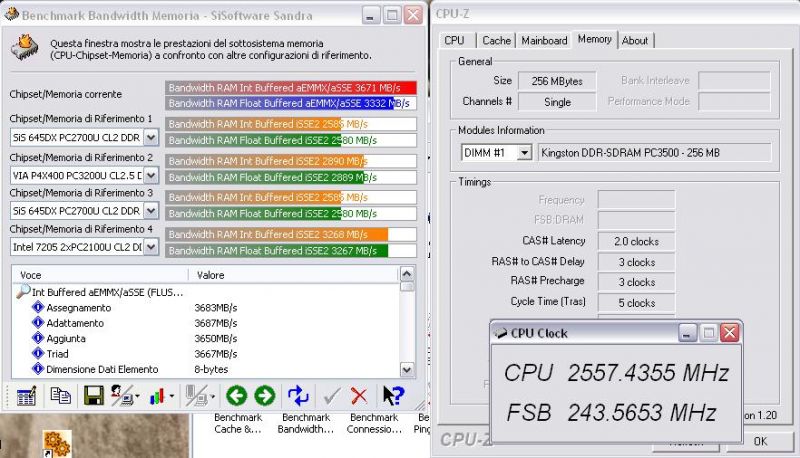This screenshot has width=800, height=458.
Task: Click the green Forward arrow icon
Action: (x=264, y=396)
